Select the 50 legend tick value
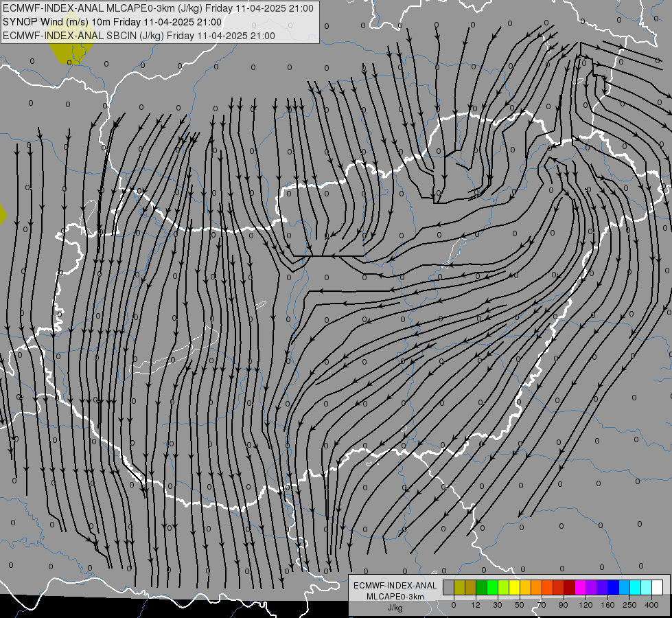The height and width of the screenshot is (618, 672). click(x=520, y=605)
